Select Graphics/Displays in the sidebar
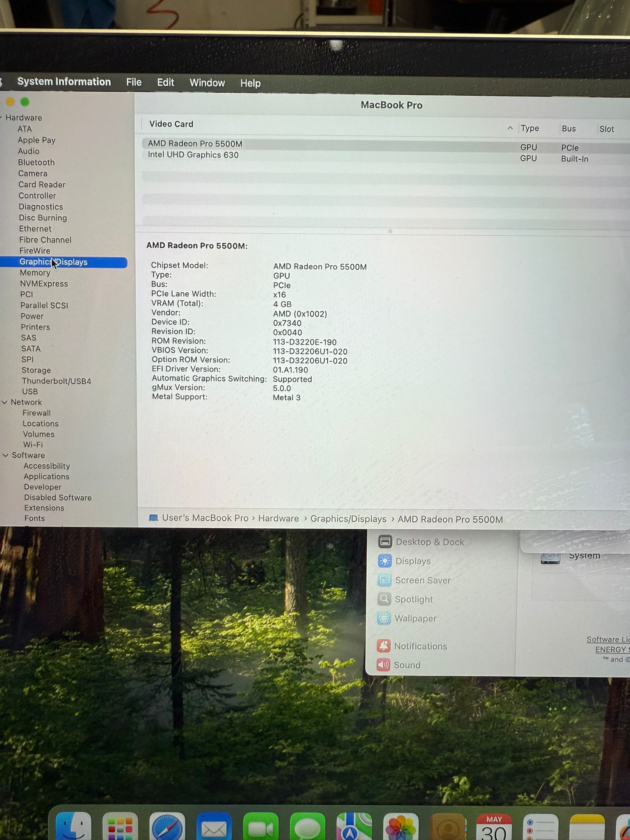Viewport: 630px width, 840px height. [64, 262]
